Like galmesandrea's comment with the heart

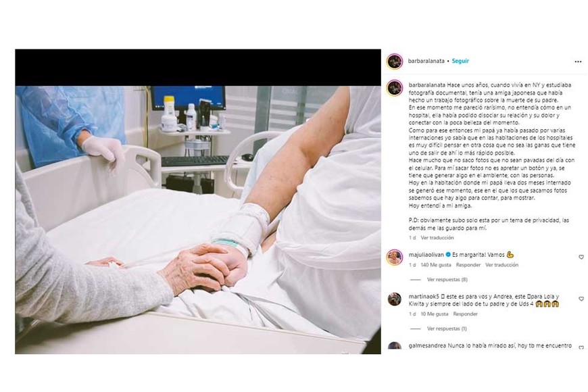click(581, 347)
